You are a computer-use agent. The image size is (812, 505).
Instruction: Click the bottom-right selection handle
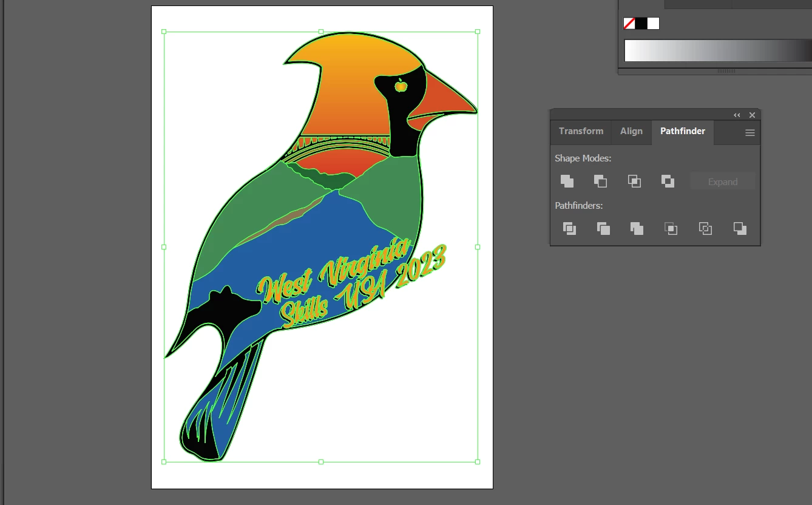(x=478, y=462)
